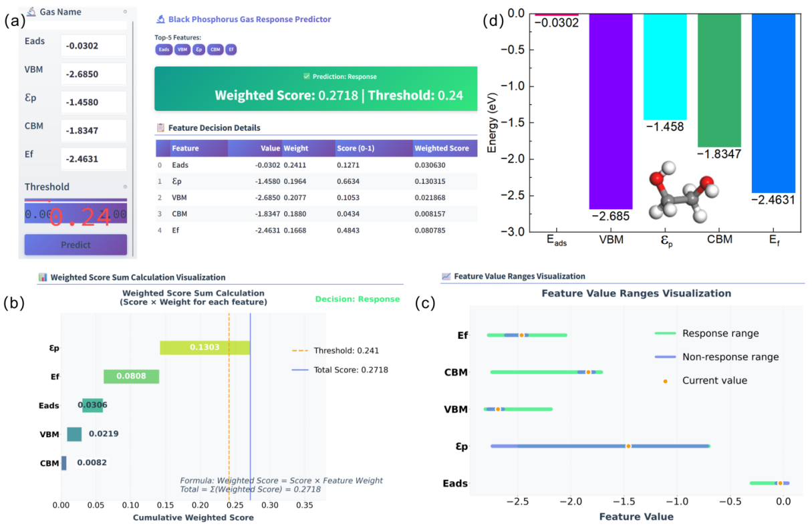The image size is (812, 532).
Task: Click the Ef input field
Action: tap(93, 159)
